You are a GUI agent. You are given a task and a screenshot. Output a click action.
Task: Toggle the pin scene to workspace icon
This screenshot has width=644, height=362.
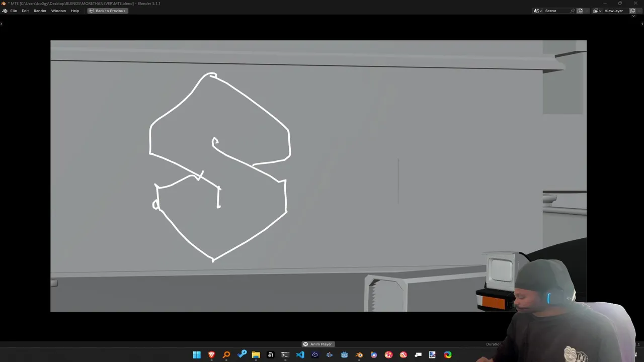click(573, 11)
